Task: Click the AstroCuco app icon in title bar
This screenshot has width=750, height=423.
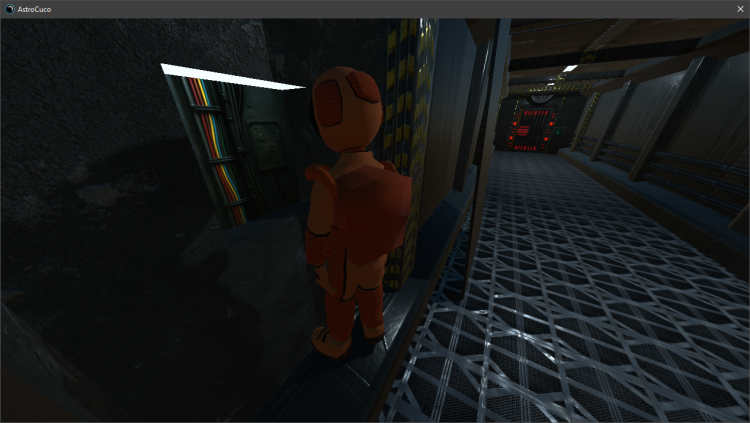Action: tap(10, 9)
